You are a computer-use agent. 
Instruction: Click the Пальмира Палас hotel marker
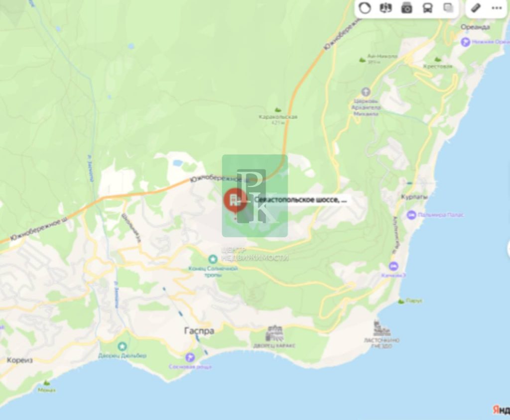click(411, 215)
